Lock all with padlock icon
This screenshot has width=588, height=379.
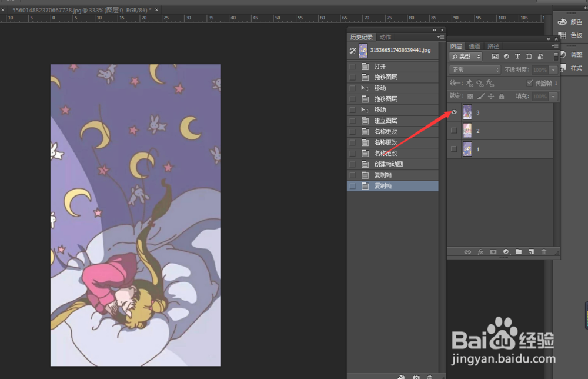502,97
